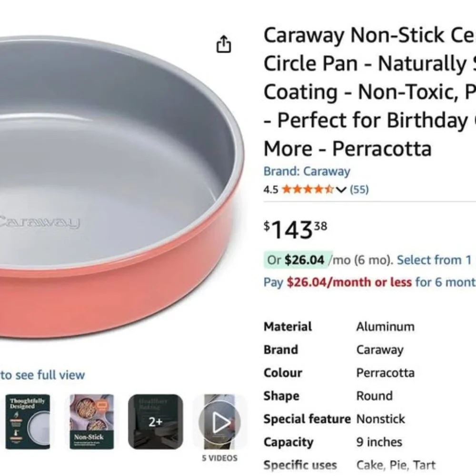Click the '2+' video thumbnail
Screen dimensions: 476x476
(x=156, y=421)
